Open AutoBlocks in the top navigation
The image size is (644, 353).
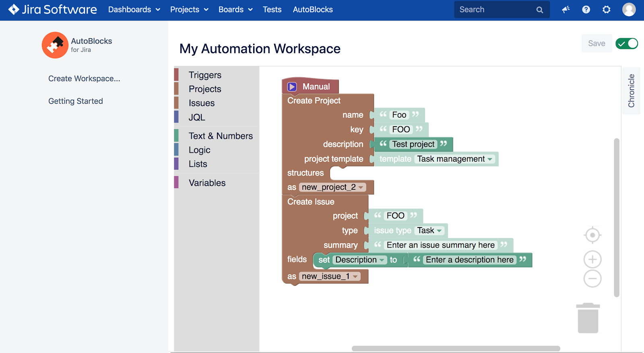313,10
